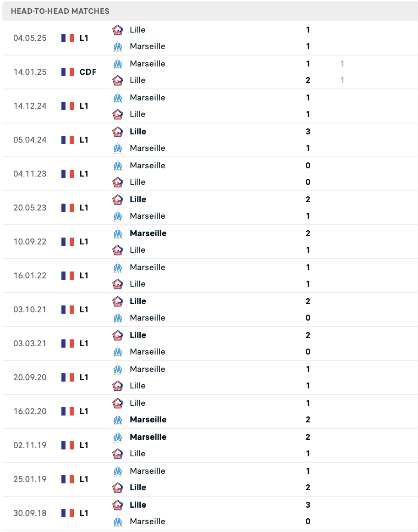Click Lille crest in 04.05.25 match

(118, 30)
